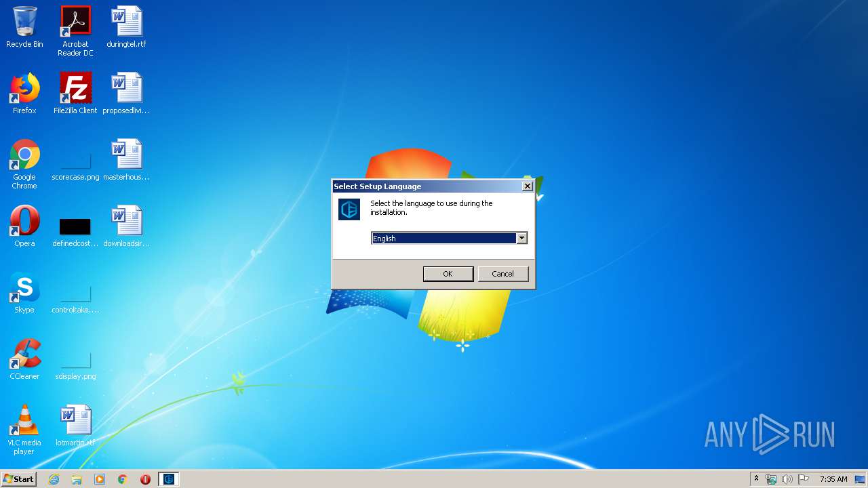
Task: Confirm language with the OK button
Action: [448, 274]
